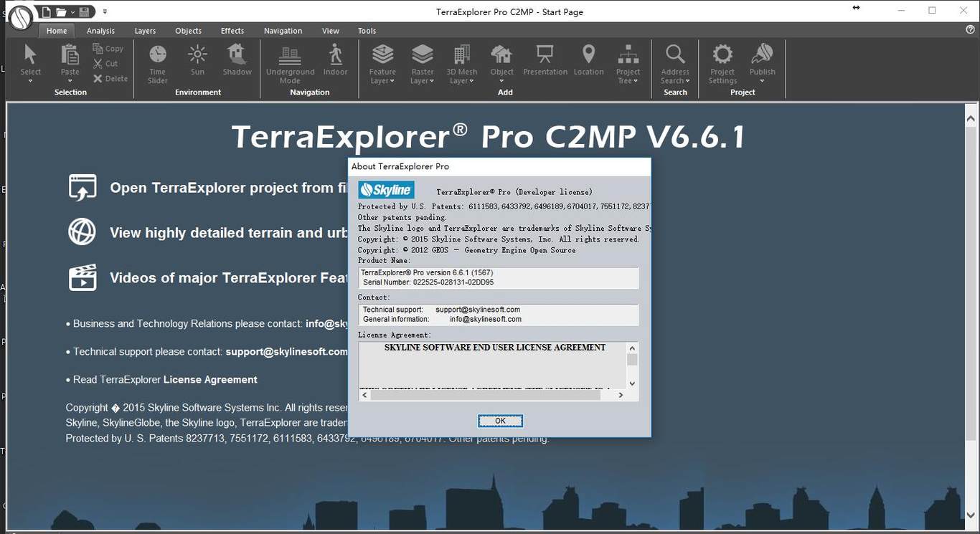Toggle the Shadow environment effect
The image size is (980, 534).
tap(237, 59)
